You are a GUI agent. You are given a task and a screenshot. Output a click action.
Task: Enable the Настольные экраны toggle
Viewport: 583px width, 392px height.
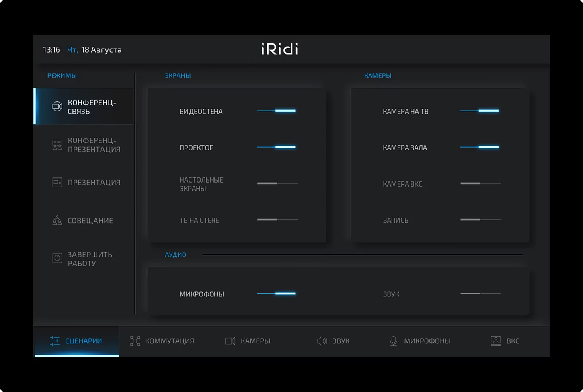277,183
